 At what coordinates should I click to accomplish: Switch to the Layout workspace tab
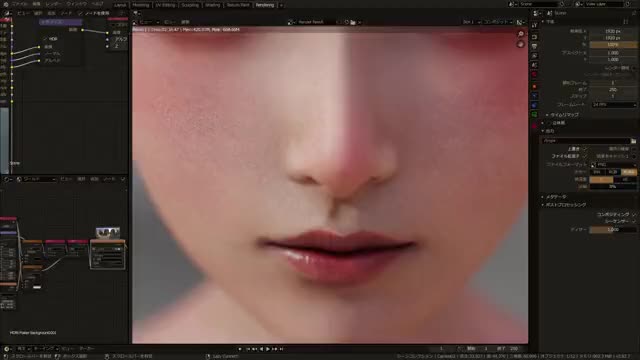120,5
